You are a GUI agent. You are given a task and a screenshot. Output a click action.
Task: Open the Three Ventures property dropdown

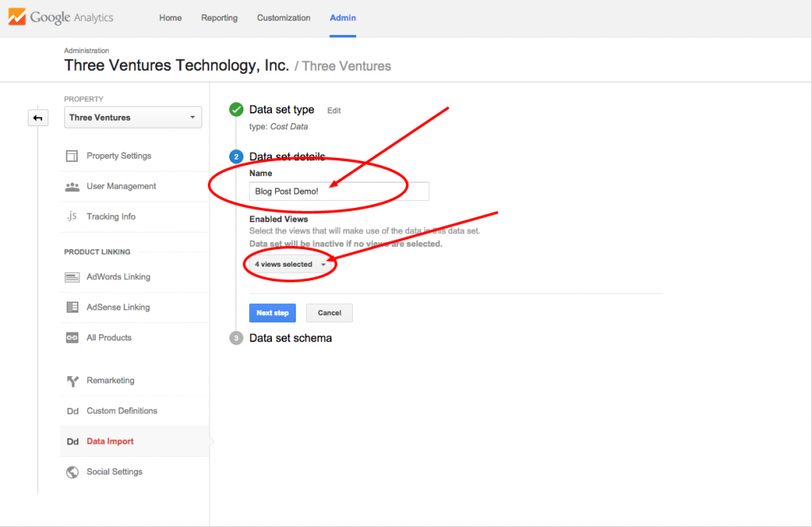coord(133,117)
